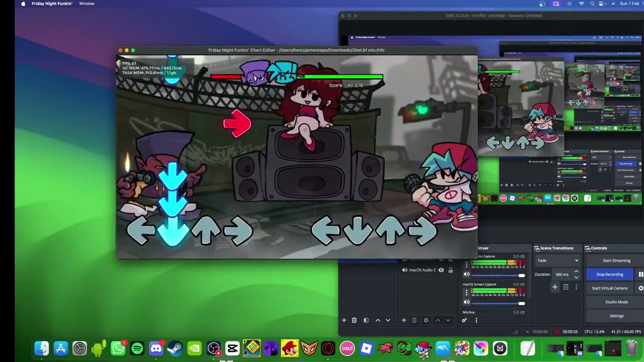Open Roblox from the dock

[366, 348]
